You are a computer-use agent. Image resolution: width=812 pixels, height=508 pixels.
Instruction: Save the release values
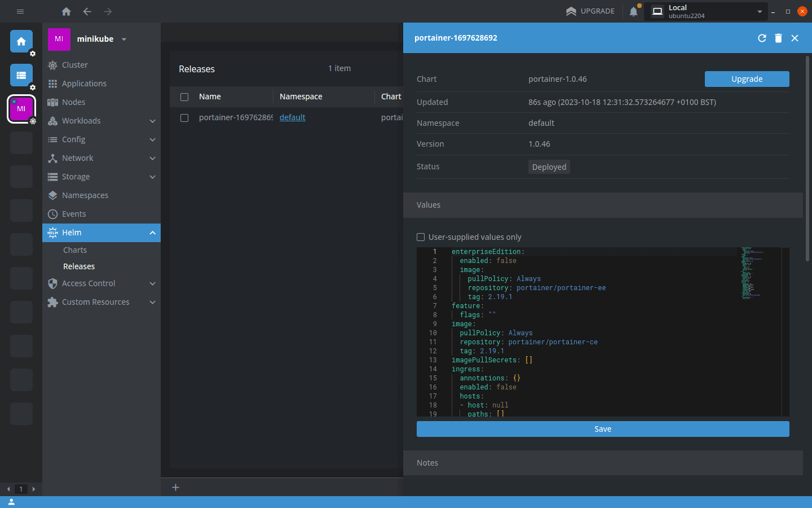(603, 429)
